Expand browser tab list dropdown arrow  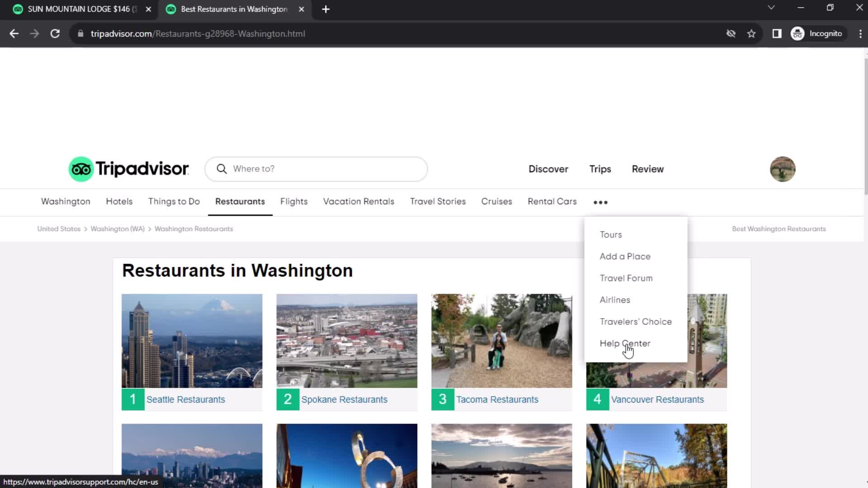(771, 8)
